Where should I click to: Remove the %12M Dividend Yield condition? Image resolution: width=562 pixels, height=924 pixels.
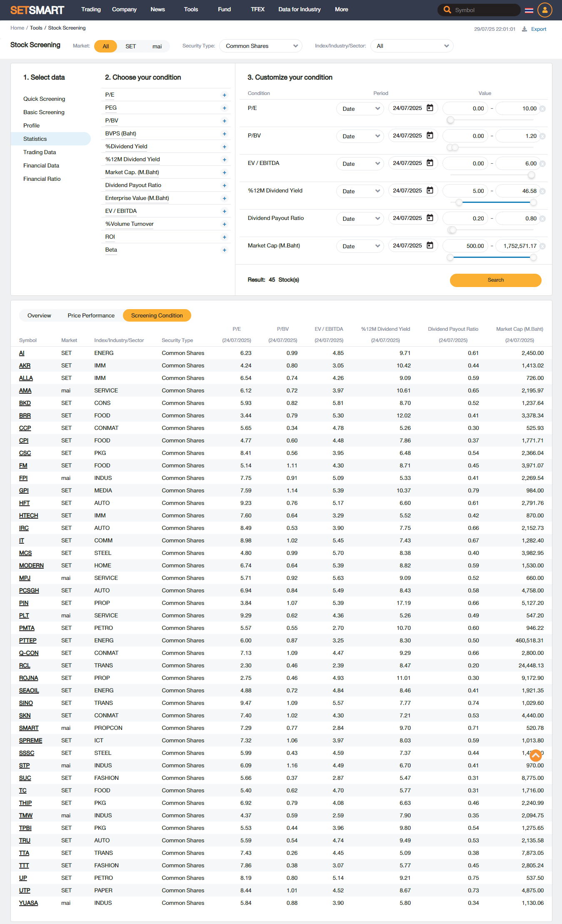(542, 191)
